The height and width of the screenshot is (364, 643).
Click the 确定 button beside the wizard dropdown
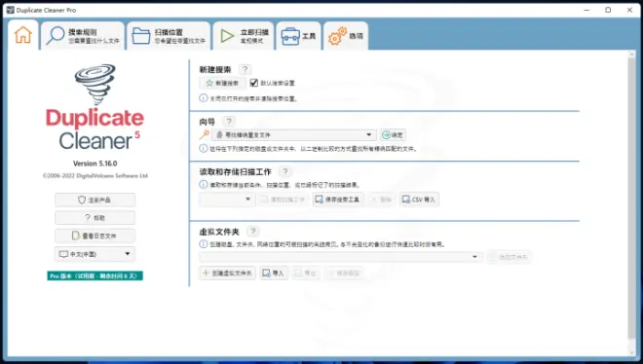[x=393, y=134]
